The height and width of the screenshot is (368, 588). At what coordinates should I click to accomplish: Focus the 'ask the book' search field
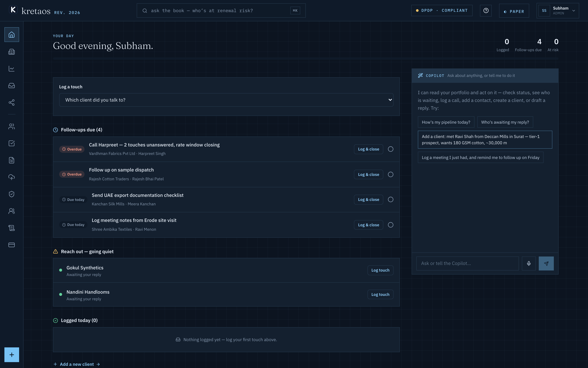tap(221, 10)
